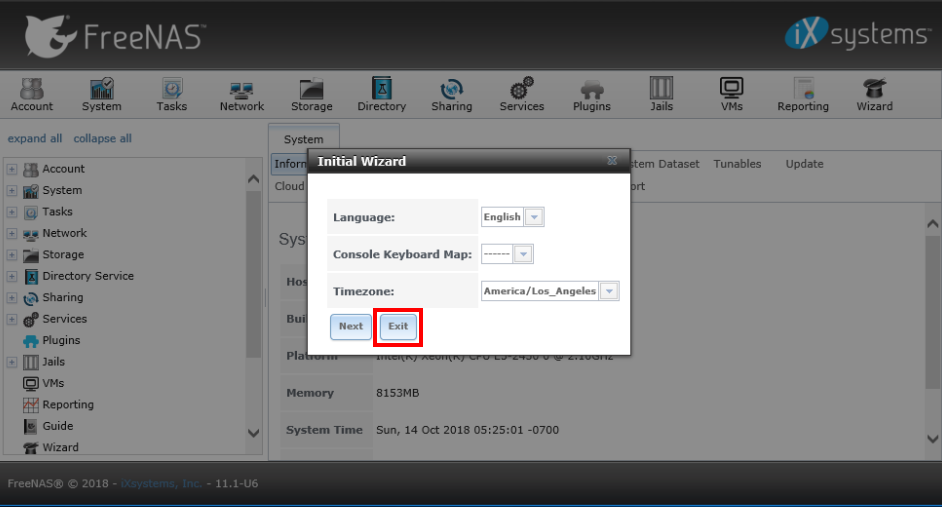The height and width of the screenshot is (507, 942).
Task: Select Account in the sidebar tree
Action: [63, 169]
